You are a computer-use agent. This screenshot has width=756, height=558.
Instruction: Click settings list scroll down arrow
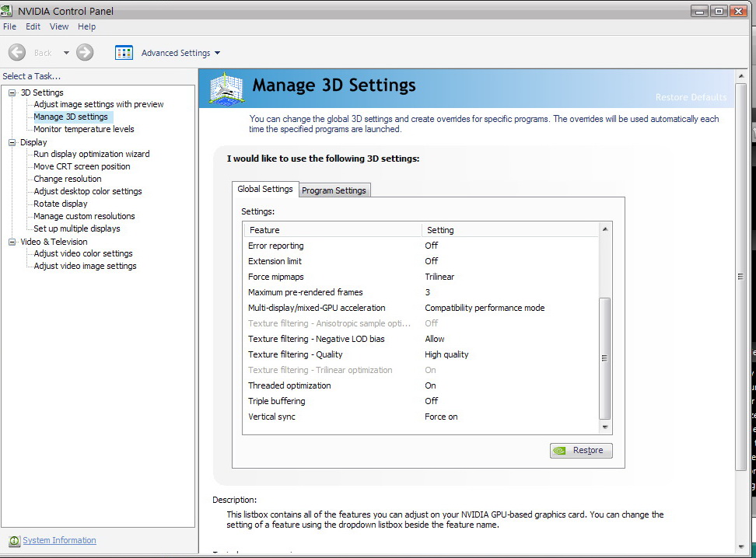click(605, 427)
